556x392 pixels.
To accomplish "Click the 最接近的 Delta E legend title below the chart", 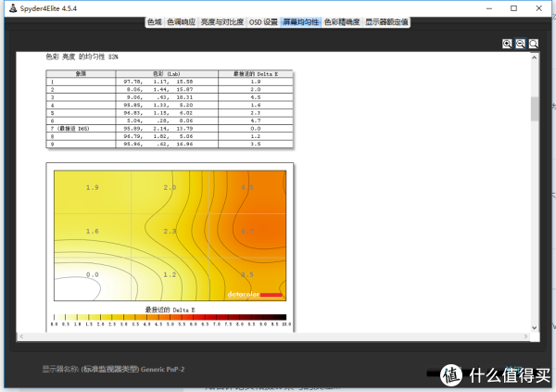I will (171, 310).
